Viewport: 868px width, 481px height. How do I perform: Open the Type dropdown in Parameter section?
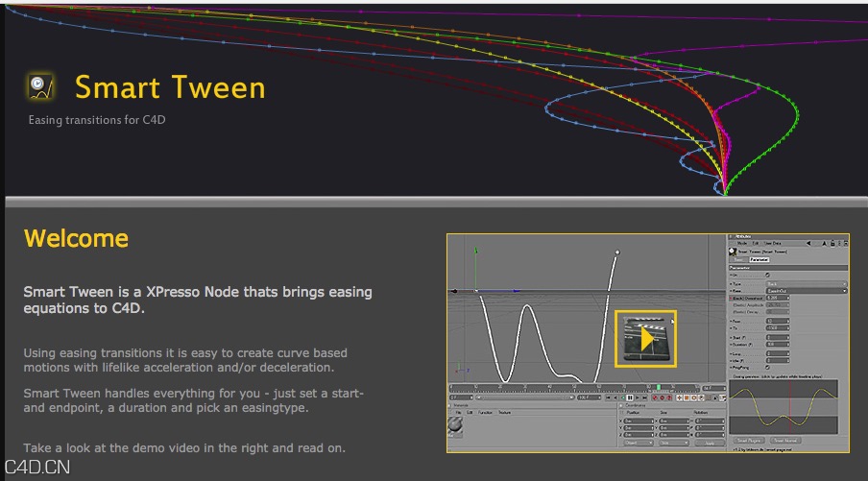tap(805, 284)
